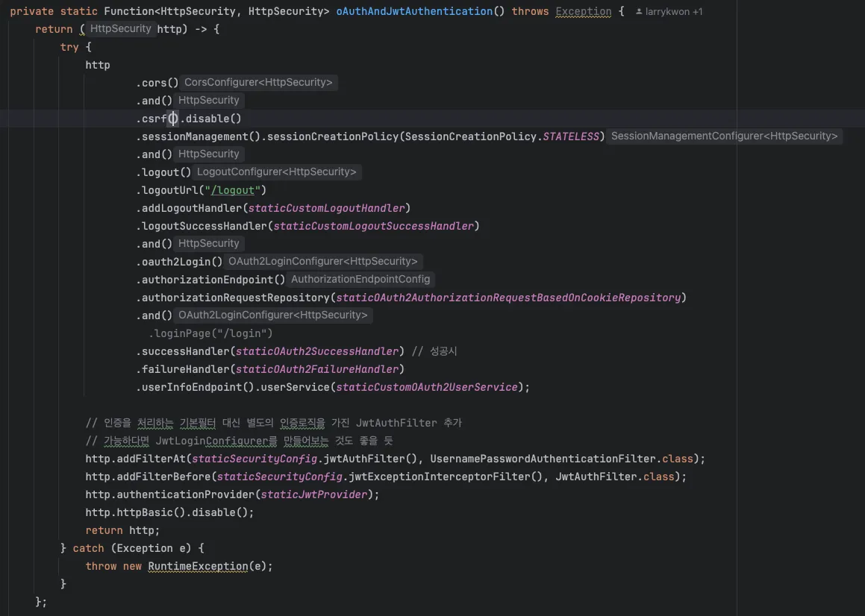Click the greyed .loginPage("/login") line
Screen dimensions: 865x616
210,333
